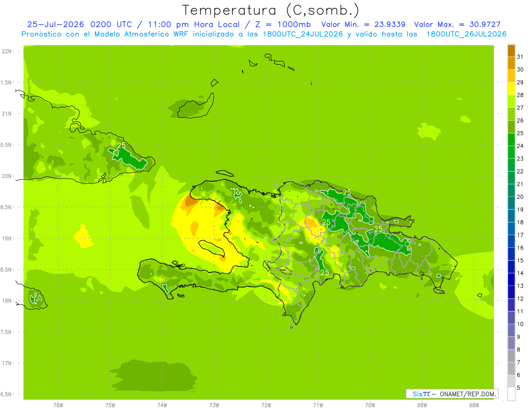Click the colorbar scale value "20"
Screen dimensions: 532x411
(x=520, y=197)
